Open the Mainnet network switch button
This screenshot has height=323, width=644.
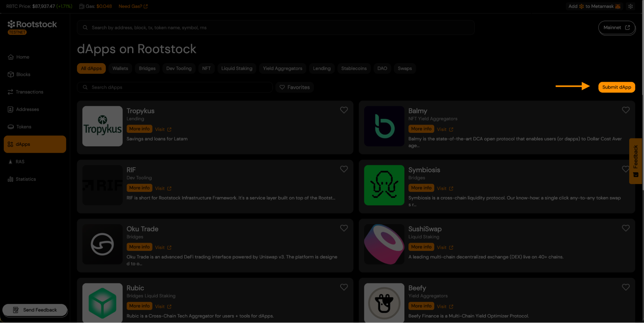(x=616, y=28)
